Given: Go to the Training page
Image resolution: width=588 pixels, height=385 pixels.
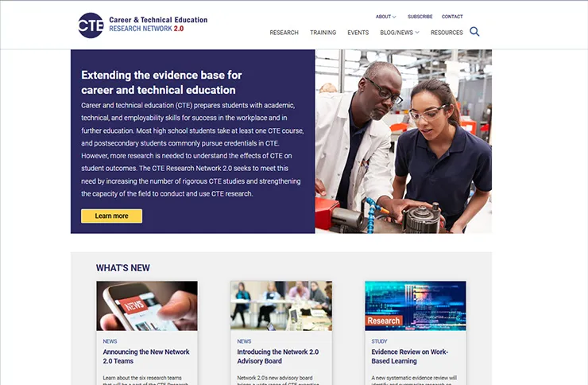Looking at the screenshot, I should pos(323,33).
